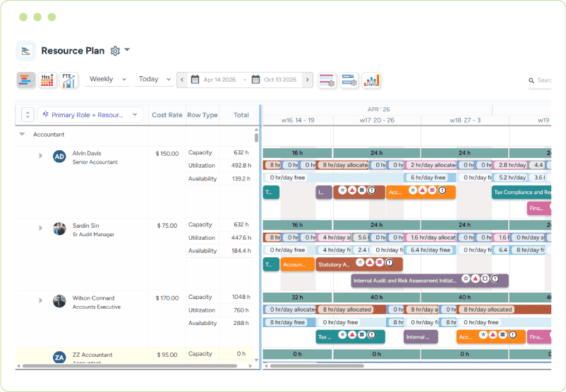The width and height of the screenshot is (566, 392).
Task: Click the w16 14 - 19 week header
Action: coord(298,120)
